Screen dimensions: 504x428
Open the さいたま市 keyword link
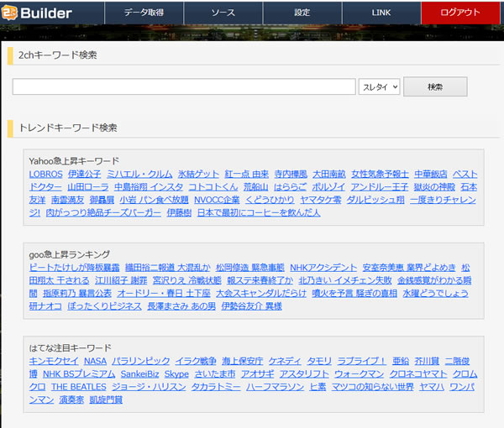click(x=215, y=374)
